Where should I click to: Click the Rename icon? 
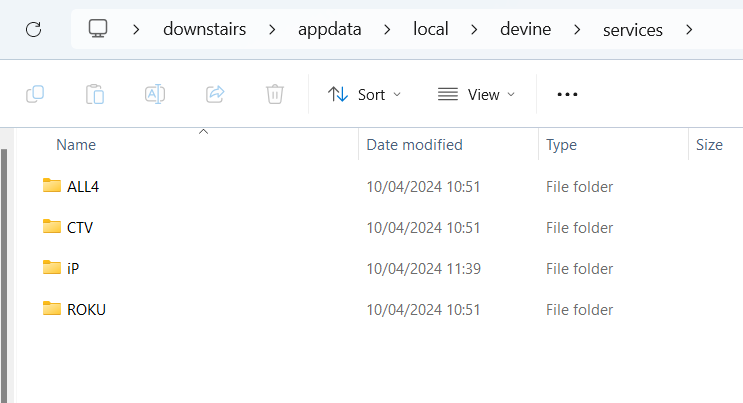(155, 94)
